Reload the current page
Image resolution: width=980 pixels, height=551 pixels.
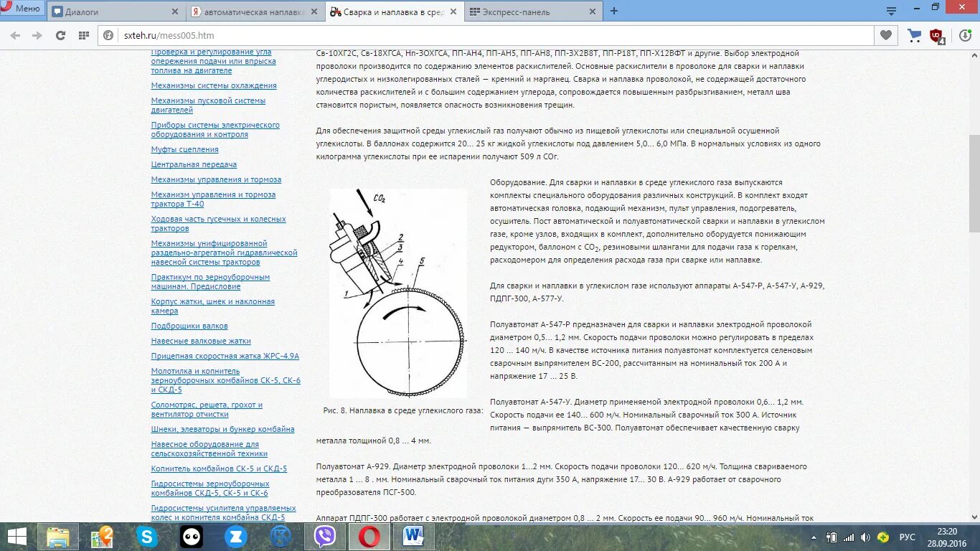click(60, 35)
